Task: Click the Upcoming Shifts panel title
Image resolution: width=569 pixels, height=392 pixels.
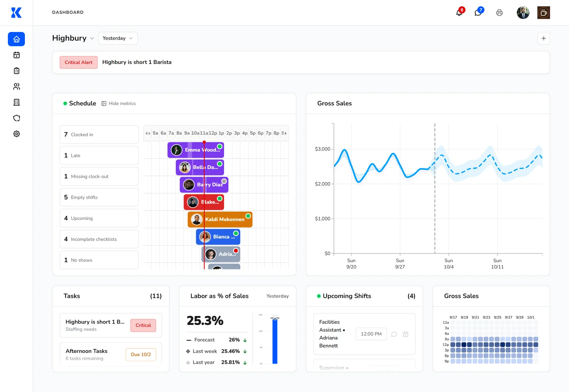Action: click(x=347, y=296)
